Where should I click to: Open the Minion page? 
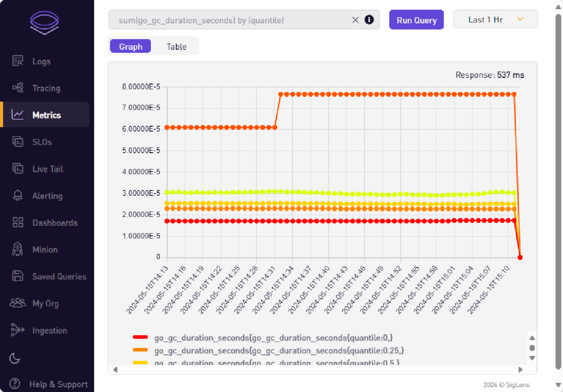point(45,249)
